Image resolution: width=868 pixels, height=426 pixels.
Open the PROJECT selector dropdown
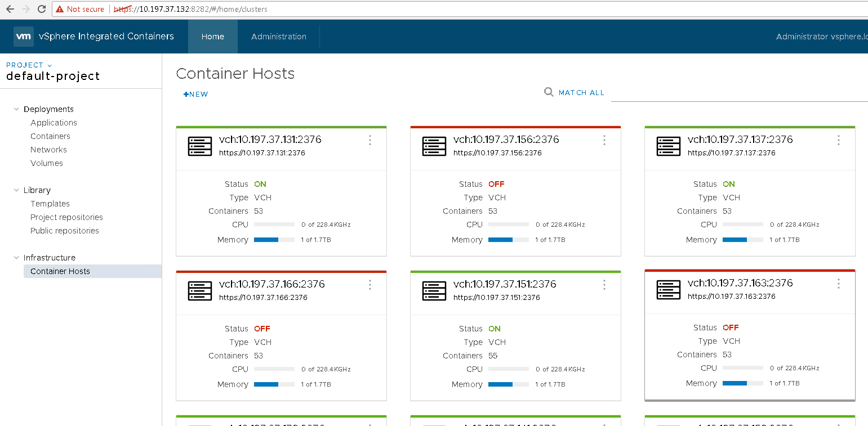click(x=29, y=65)
